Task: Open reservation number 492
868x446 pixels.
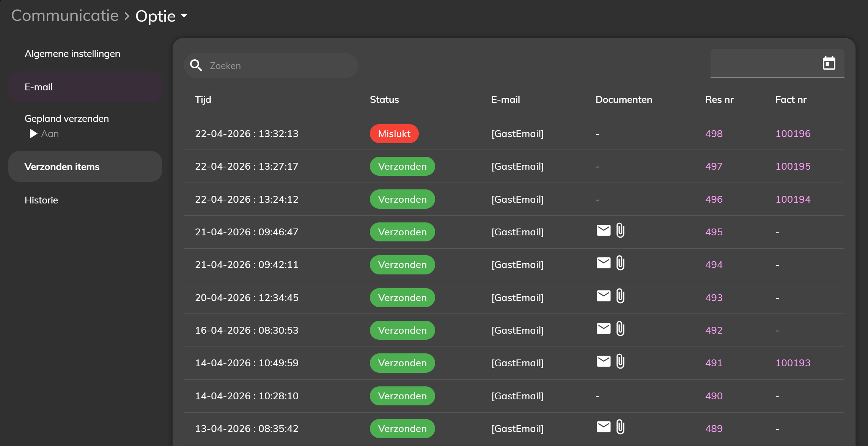Action: [x=714, y=330]
